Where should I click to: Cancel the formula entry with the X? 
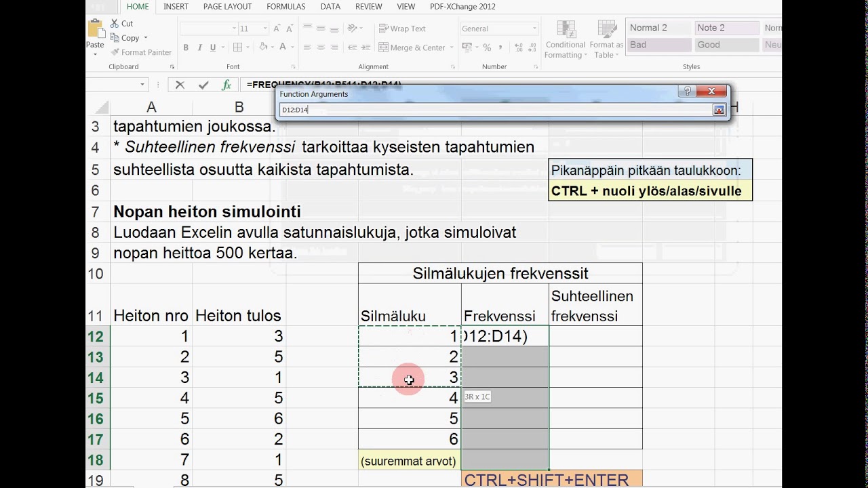pos(180,85)
